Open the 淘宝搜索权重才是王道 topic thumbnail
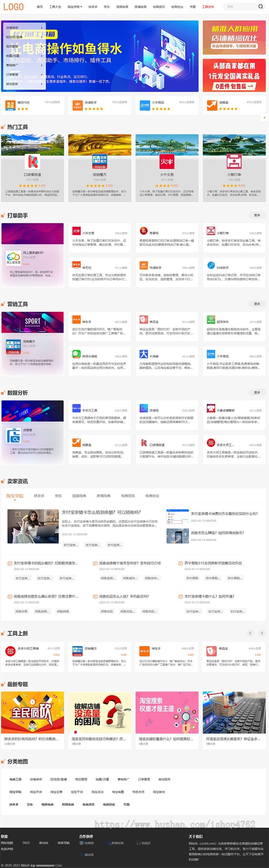This screenshot has width=269, height=868. tap(167, 712)
